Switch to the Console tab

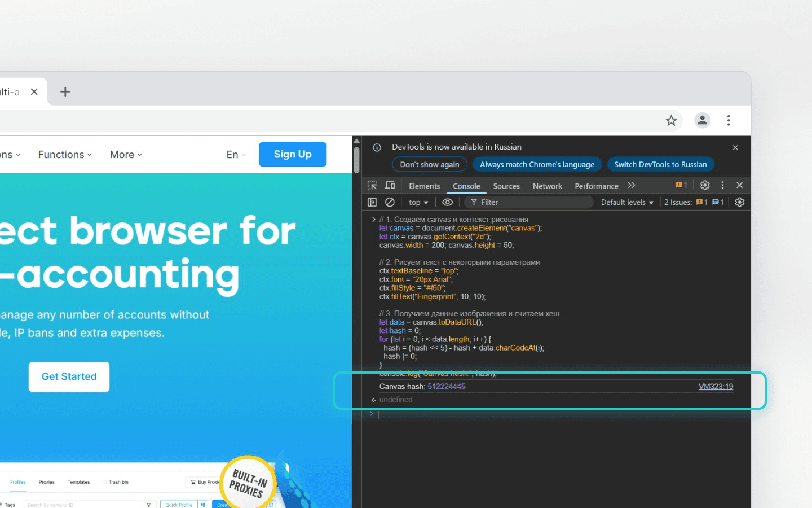[466, 186]
